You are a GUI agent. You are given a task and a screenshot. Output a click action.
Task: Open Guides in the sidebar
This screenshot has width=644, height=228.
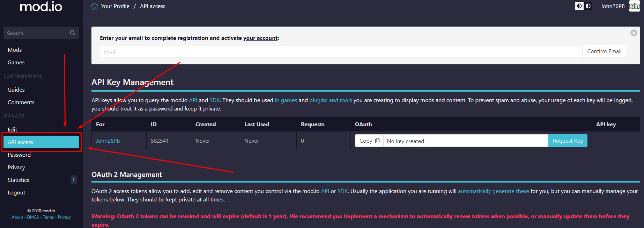(x=16, y=90)
